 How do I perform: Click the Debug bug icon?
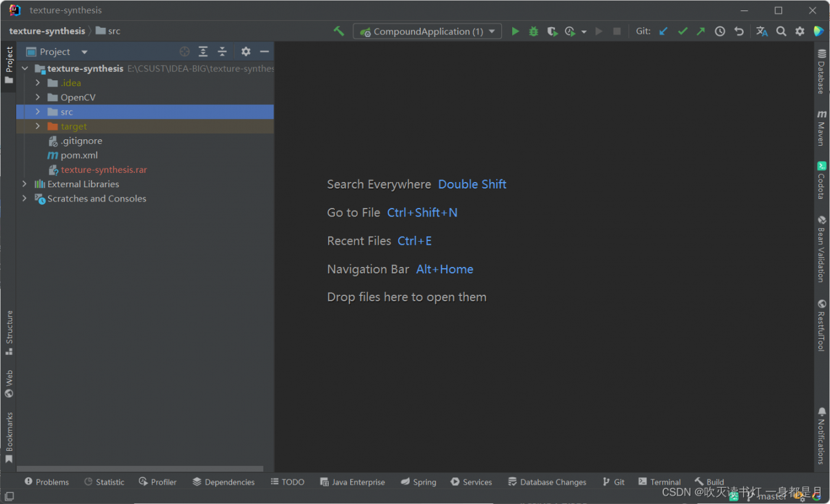click(x=533, y=31)
